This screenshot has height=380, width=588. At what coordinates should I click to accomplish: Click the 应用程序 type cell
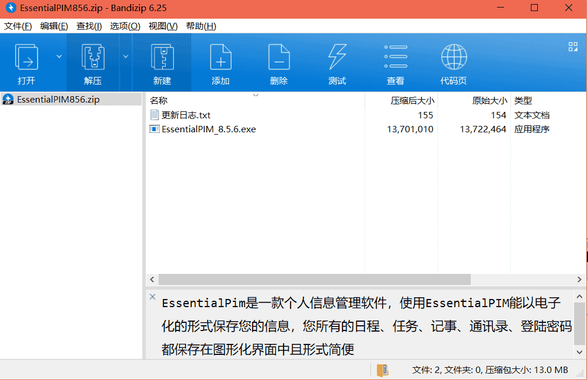point(532,129)
